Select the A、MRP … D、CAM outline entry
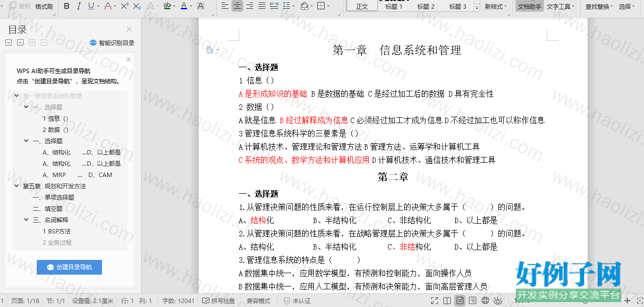The height and width of the screenshot is (307, 644). click(77, 175)
